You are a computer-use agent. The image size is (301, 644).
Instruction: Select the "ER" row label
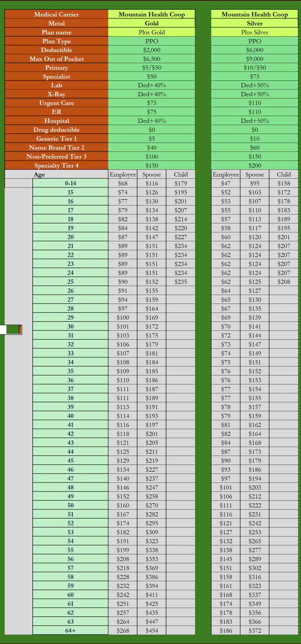56,112
